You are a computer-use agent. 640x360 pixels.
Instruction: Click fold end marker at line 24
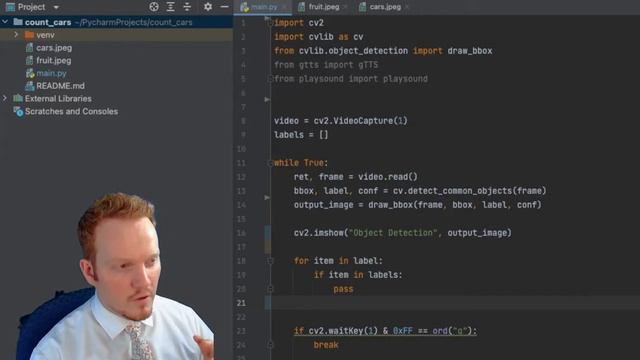pos(270,345)
